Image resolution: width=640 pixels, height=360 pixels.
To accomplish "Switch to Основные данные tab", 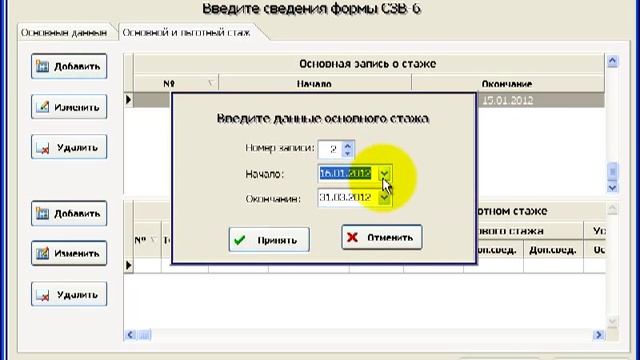I will [64, 32].
